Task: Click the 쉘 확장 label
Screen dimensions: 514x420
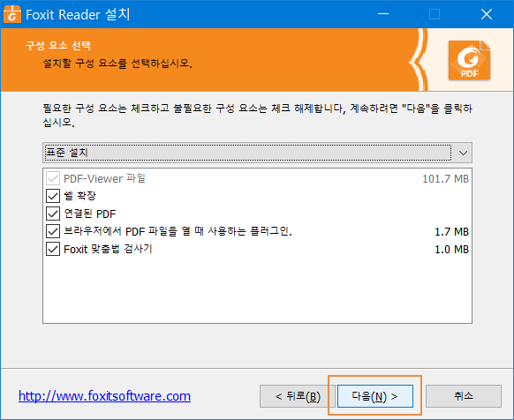Action: click(x=79, y=196)
